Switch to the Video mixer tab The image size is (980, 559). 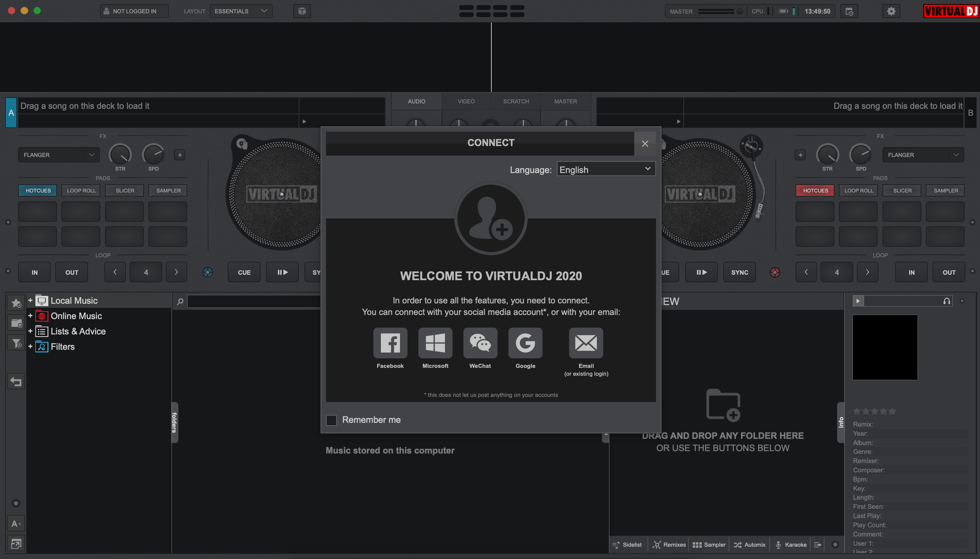(x=466, y=101)
